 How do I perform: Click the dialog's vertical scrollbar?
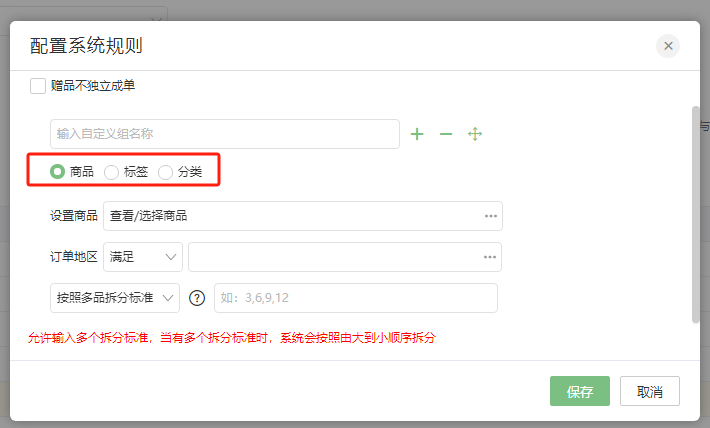(x=696, y=215)
